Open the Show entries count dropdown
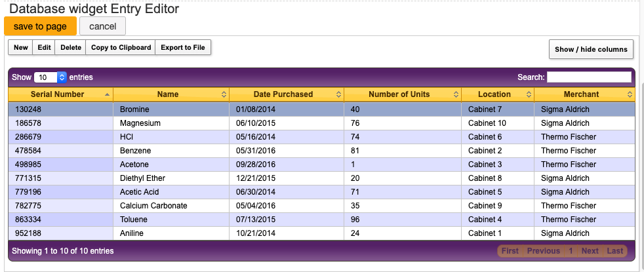Screen dimensions: 644x272 [50, 77]
